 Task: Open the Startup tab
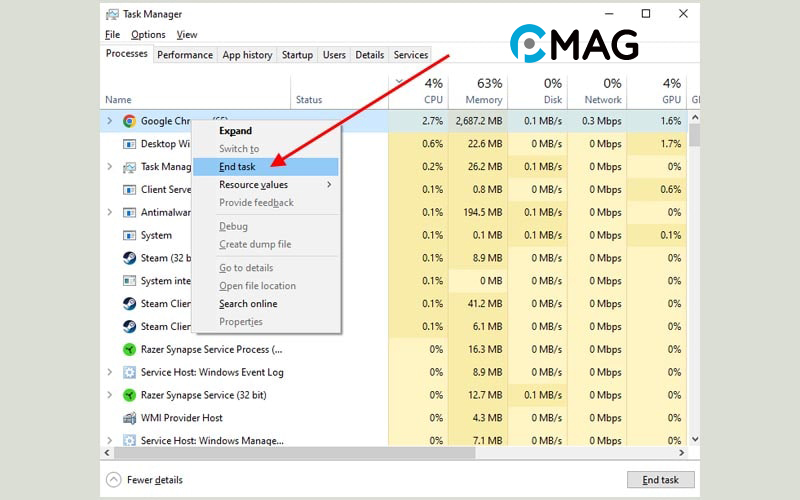click(x=297, y=55)
